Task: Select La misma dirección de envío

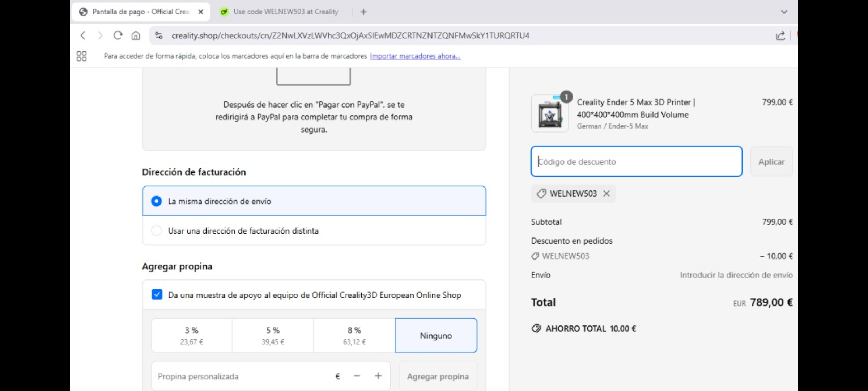Action: pyautogui.click(x=314, y=201)
